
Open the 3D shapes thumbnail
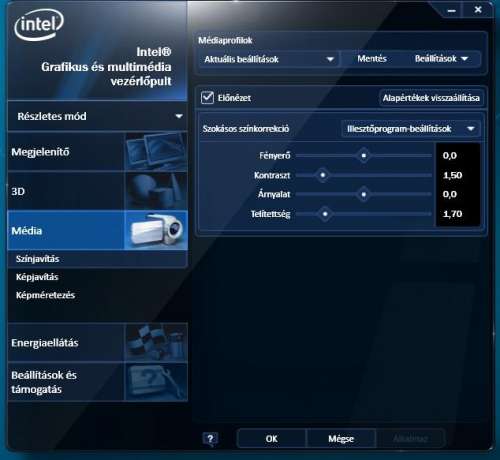pos(156,191)
